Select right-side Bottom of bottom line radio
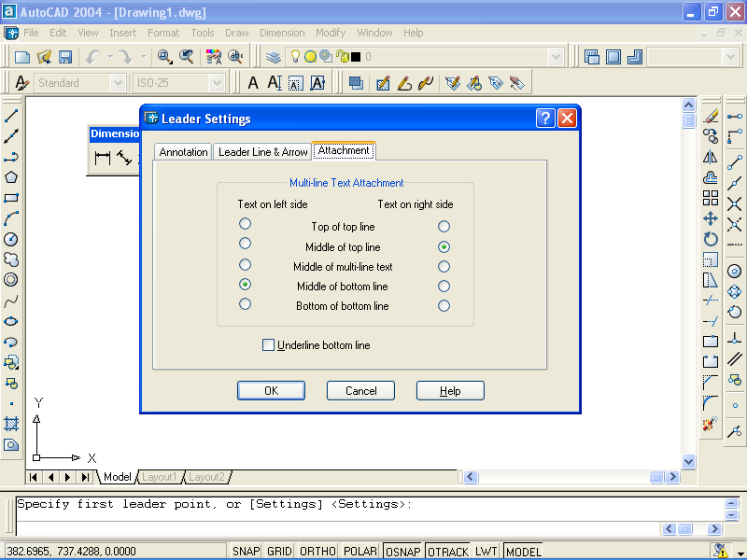This screenshot has width=747, height=560. click(x=444, y=306)
